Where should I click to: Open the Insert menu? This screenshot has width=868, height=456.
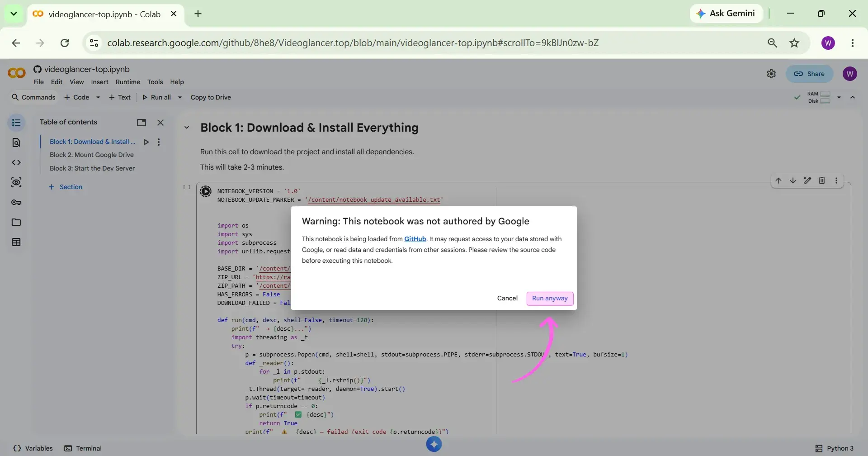pos(99,82)
